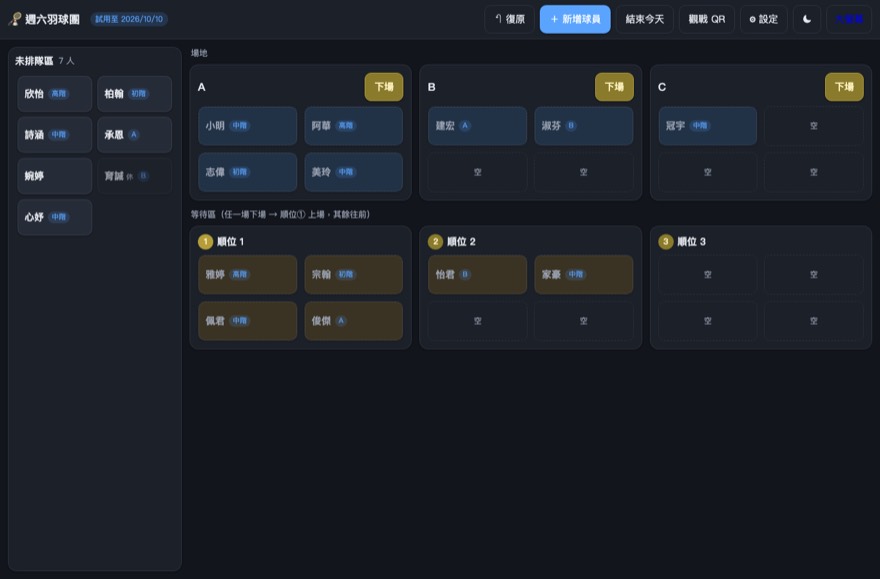
Task: Click the 未排隊區 panel heading
Action: (34, 61)
